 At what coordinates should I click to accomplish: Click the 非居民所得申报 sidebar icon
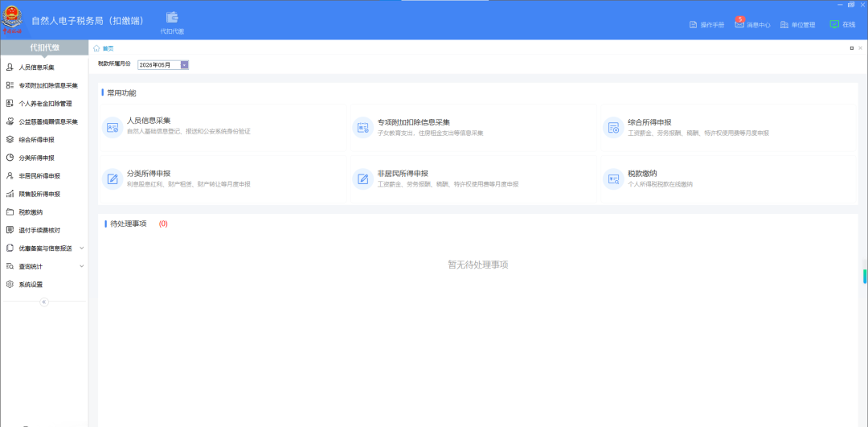pyautogui.click(x=10, y=175)
